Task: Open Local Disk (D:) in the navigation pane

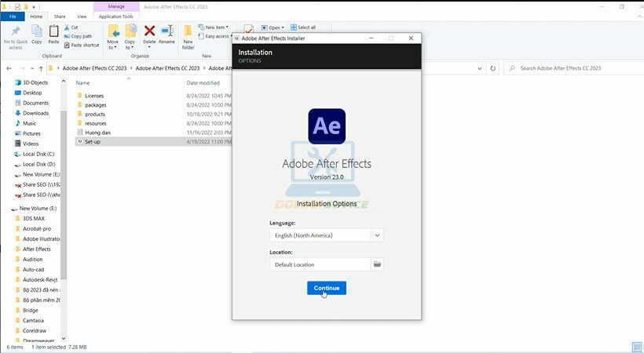Action: [x=38, y=164]
